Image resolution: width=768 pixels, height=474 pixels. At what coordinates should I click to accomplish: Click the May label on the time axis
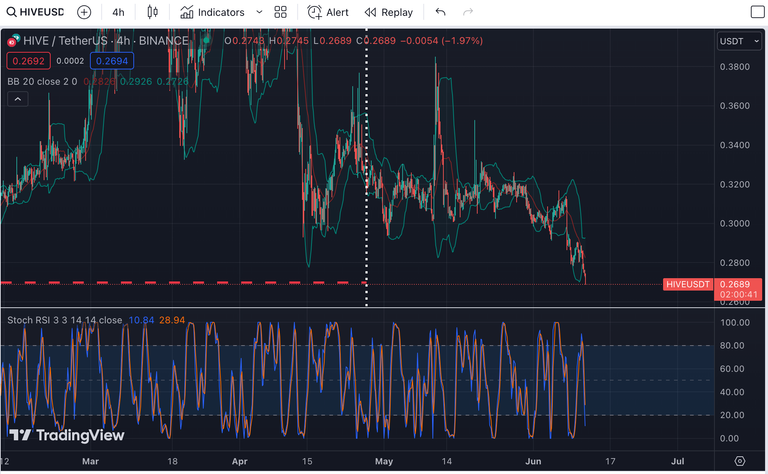pyautogui.click(x=384, y=461)
